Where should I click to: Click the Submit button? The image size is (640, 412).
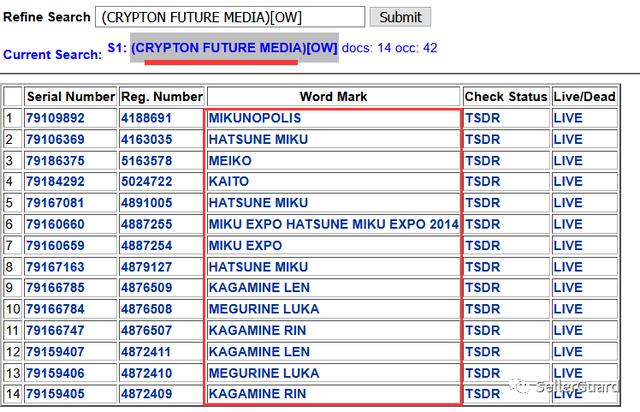(400, 17)
